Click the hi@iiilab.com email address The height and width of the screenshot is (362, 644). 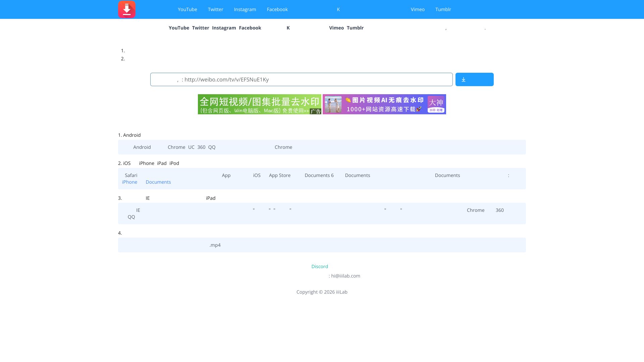click(x=346, y=276)
